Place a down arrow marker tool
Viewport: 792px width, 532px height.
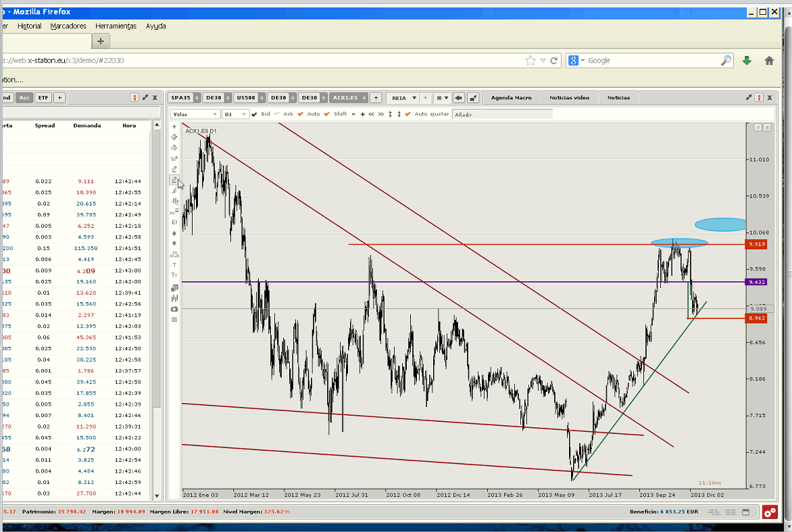(174, 243)
